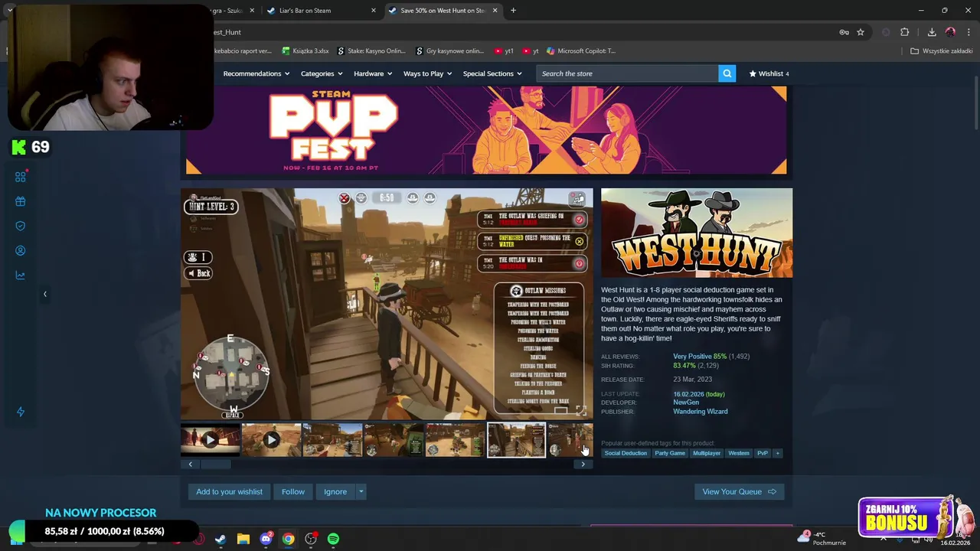Open Steam from the taskbar

coord(220,539)
